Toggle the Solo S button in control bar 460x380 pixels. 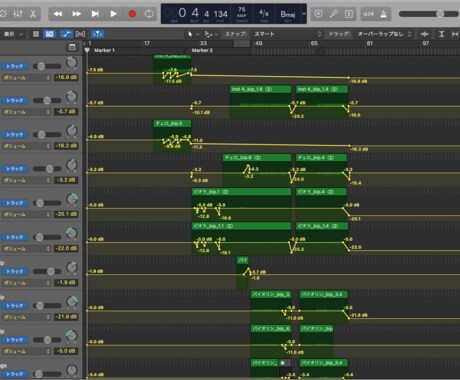[x=349, y=14]
